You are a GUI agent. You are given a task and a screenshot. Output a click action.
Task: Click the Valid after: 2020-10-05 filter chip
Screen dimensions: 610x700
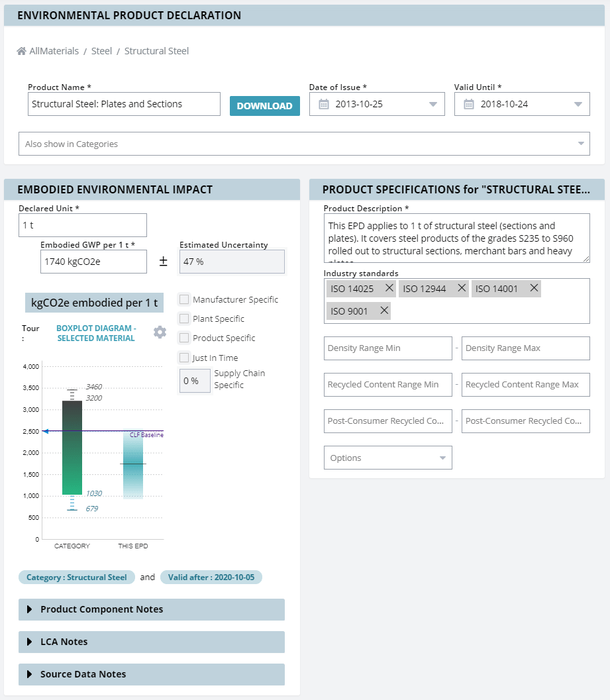click(211, 577)
